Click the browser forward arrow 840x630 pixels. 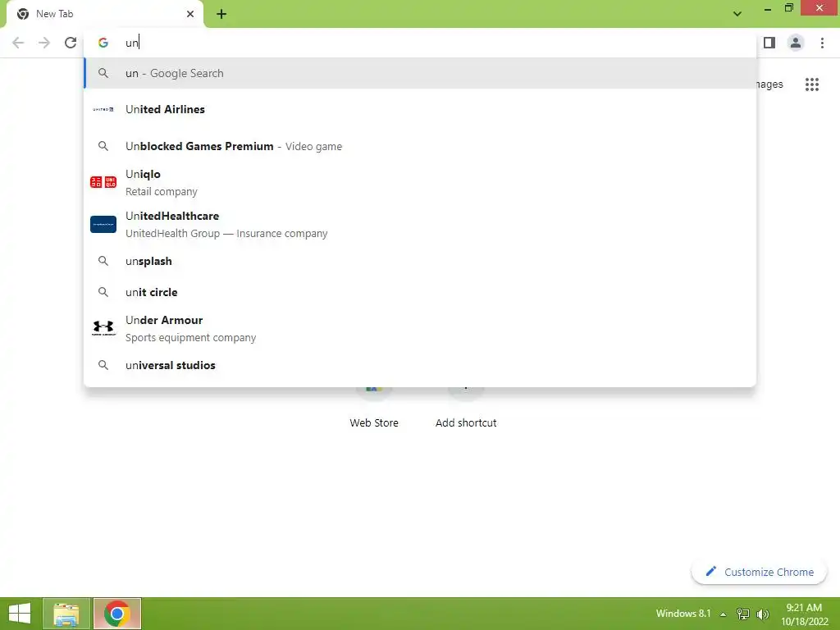point(44,43)
